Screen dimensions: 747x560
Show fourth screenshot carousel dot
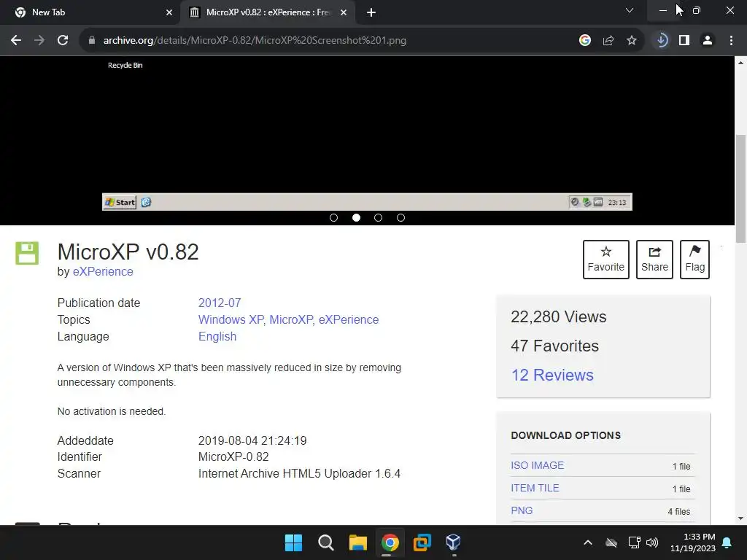[400, 217]
